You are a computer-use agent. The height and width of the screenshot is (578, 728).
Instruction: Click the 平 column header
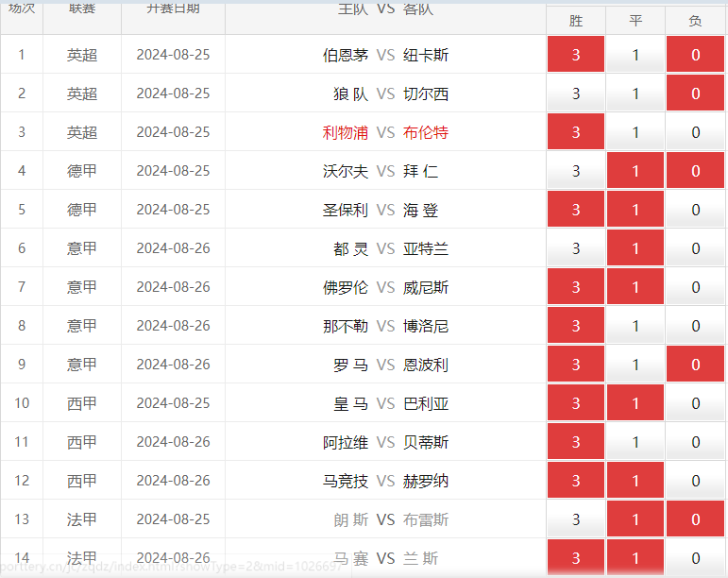(635, 21)
